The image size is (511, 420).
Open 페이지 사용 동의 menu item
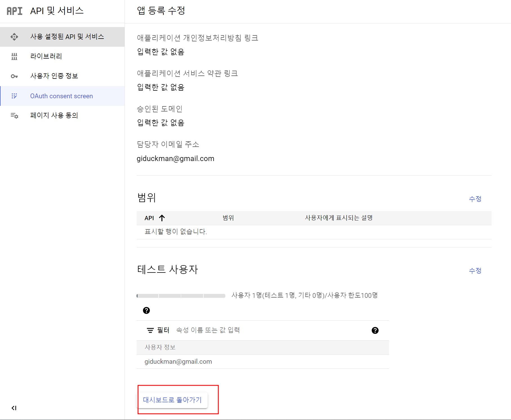pyautogui.click(x=62, y=115)
